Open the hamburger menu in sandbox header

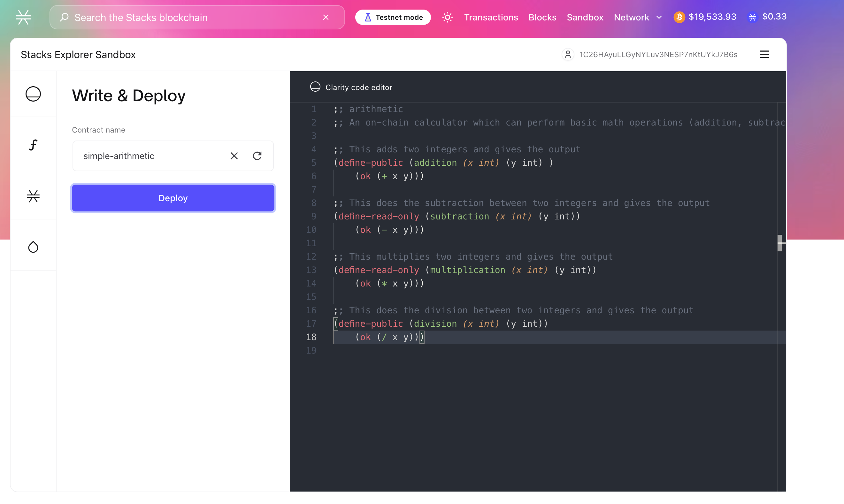(x=764, y=54)
